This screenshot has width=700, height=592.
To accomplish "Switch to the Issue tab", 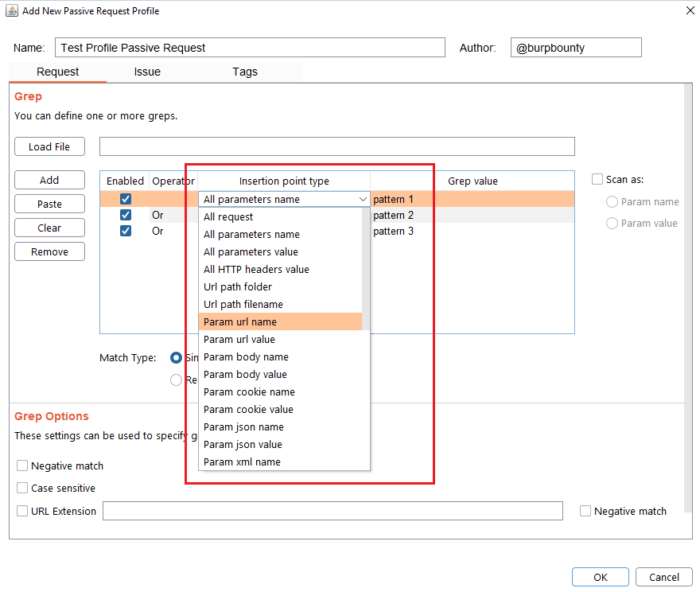I will pos(147,72).
